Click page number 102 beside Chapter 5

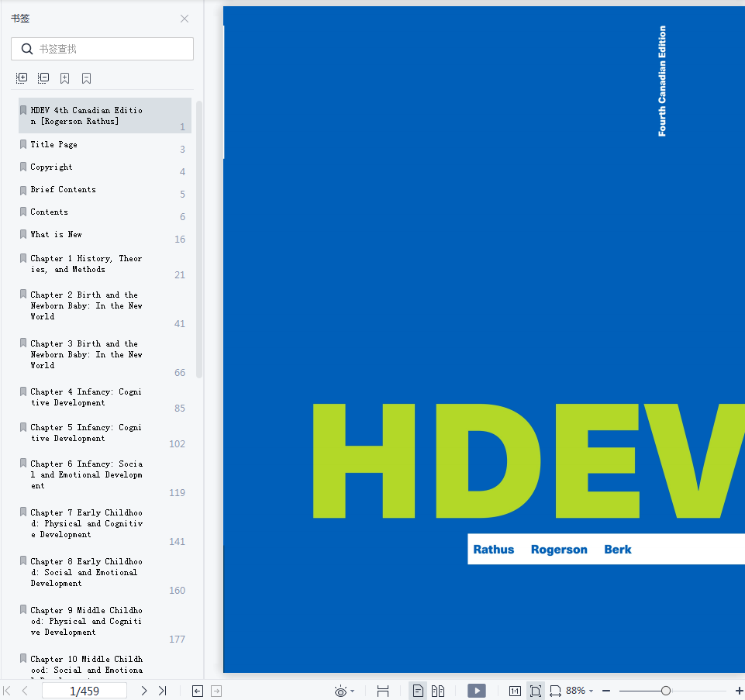[x=178, y=444]
